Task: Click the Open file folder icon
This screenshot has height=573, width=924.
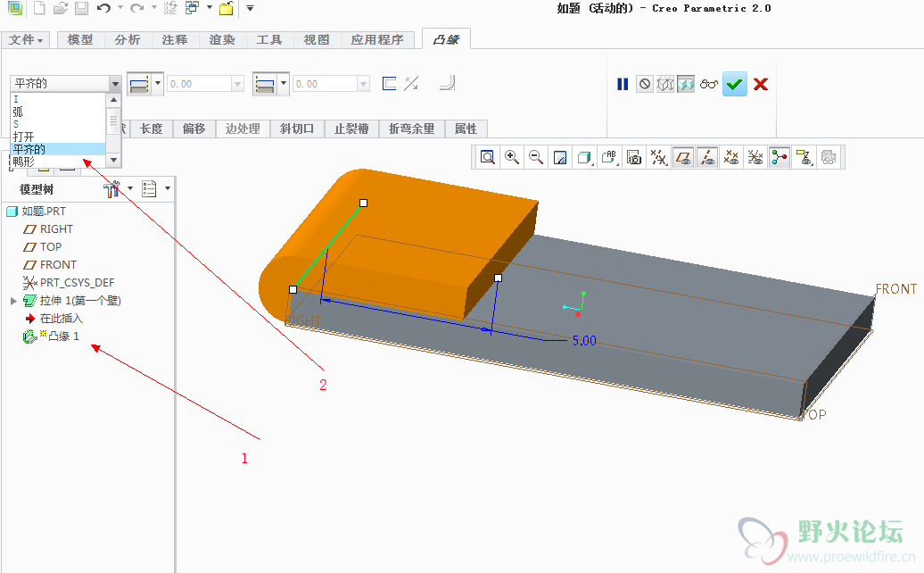Action: [60, 8]
